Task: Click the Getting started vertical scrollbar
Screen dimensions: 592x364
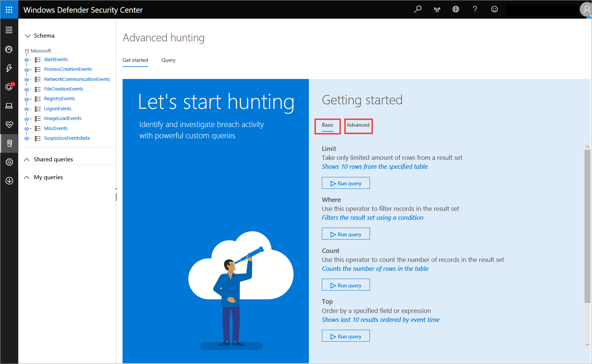Action: pyautogui.click(x=587, y=224)
